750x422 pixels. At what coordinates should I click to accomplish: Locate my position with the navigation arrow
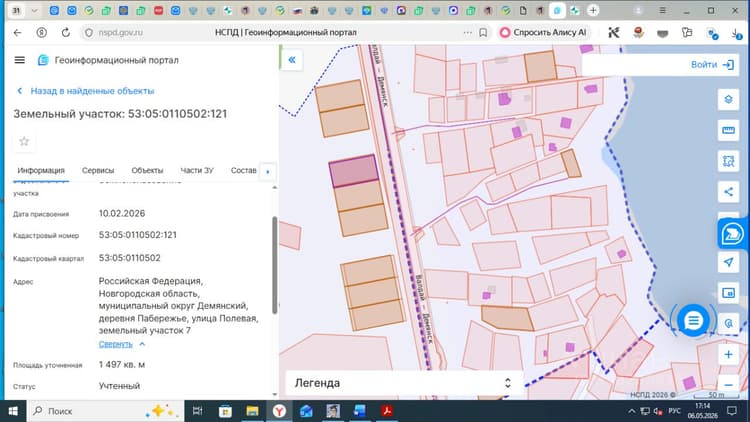(728, 262)
